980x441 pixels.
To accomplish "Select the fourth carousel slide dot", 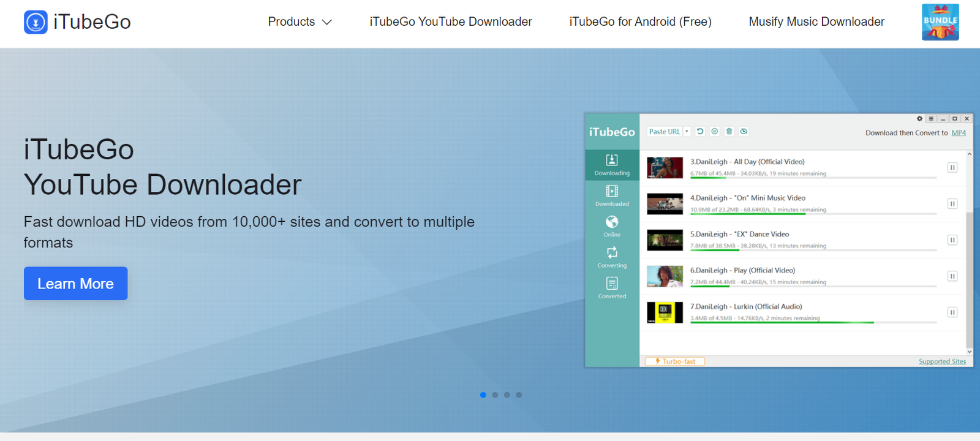I will click(x=519, y=395).
